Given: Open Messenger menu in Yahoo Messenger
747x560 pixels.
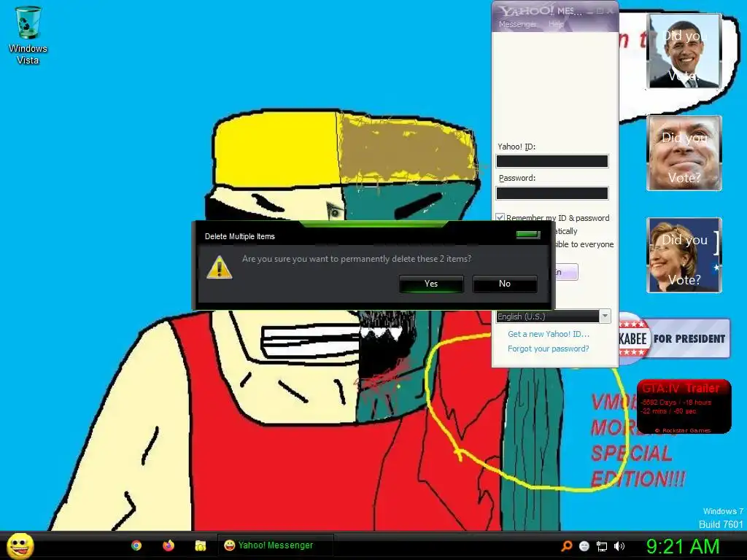Looking at the screenshot, I should pyautogui.click(x=517, y=24).
